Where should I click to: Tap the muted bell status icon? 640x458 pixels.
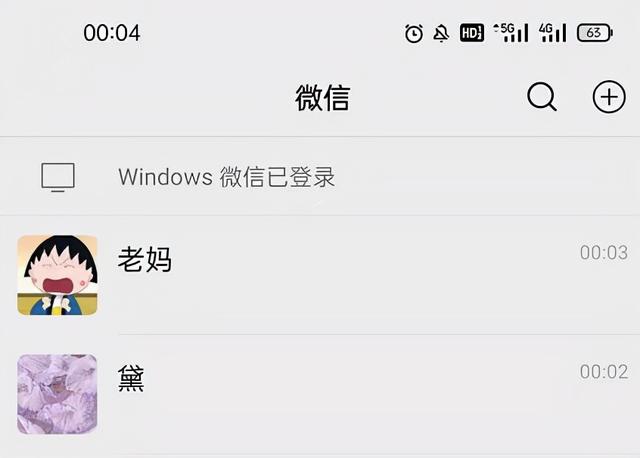441,33
